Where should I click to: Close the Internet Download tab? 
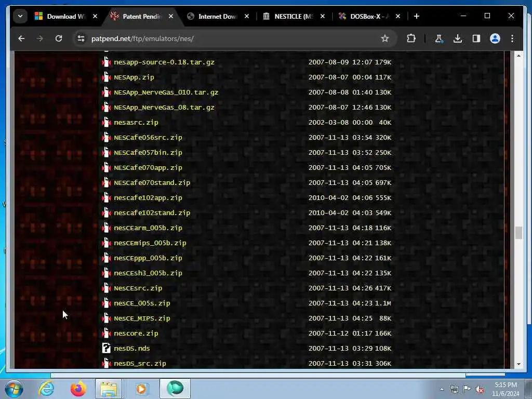point(247,16)
